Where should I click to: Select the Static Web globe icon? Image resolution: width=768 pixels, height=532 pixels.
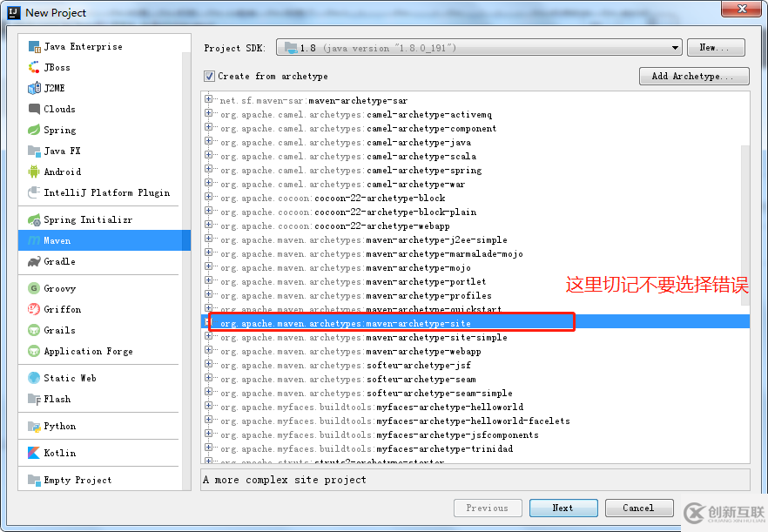34,378
